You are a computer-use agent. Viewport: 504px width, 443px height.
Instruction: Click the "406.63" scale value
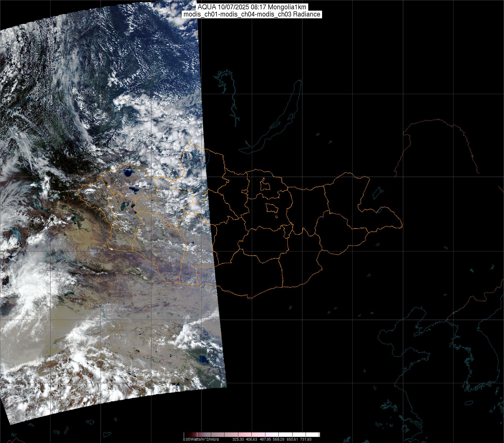(x=252, y=439)
